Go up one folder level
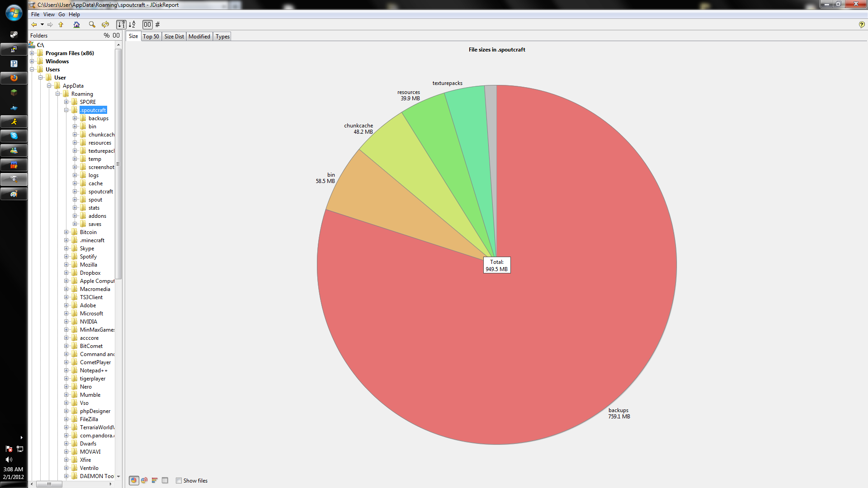The height and width of the screenshot is (488, 868). pos(61,24)
